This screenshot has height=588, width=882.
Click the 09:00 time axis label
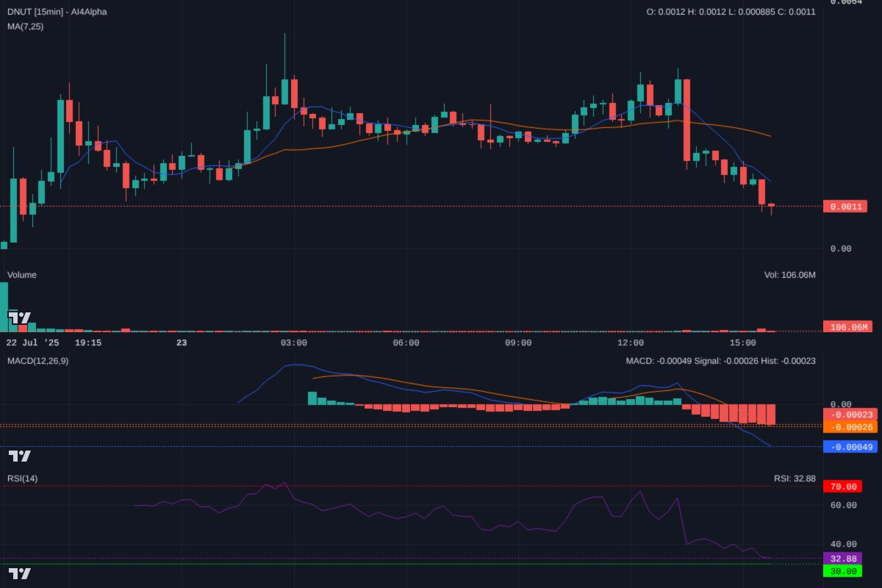point(518,343)
